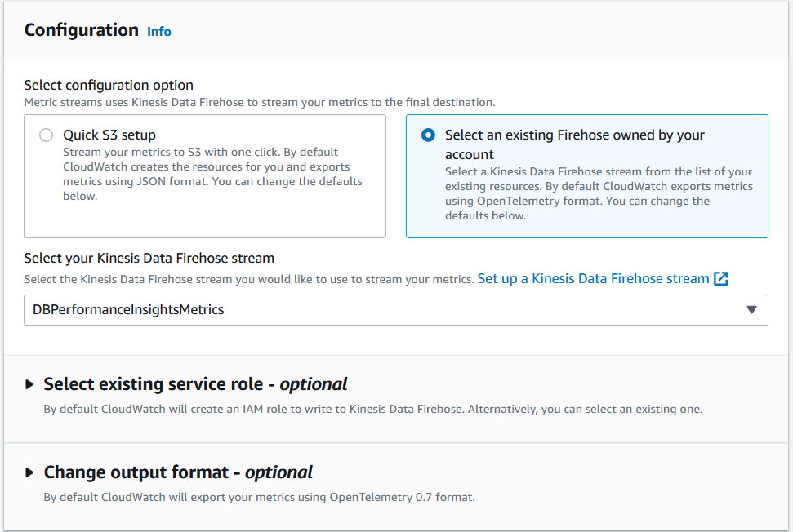
Task: Click the 'Select configuration option' label
Action: pyautogui.click(x=109, y=85)
